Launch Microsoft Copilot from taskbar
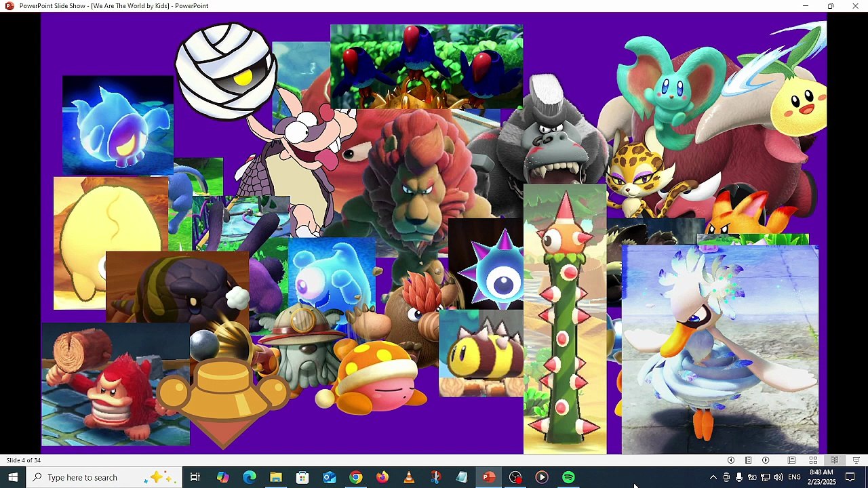The width and height of the screenshot is (868, 488). click(x=222, y=477)
